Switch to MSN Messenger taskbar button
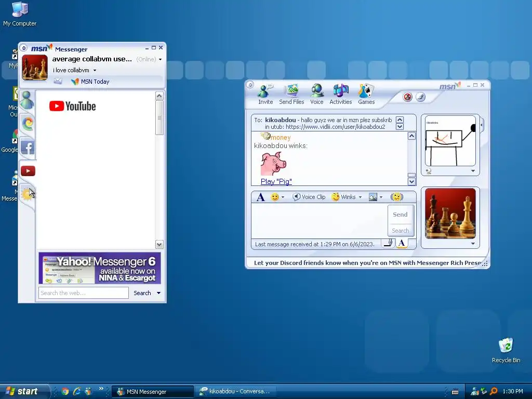 tap(152, 392)
